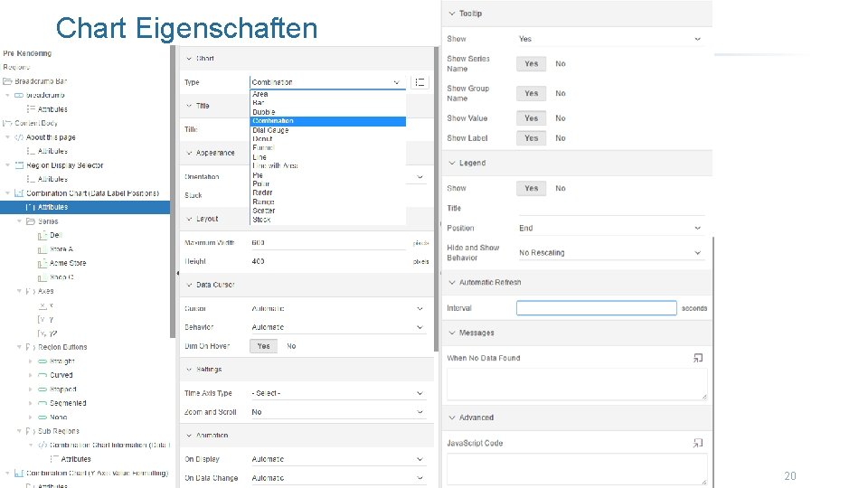Image resolution: width=868 pixels, height=488 pixels.
Task: Click the Combination Chart (Data Label Positions) icon
Action: click(x=19, y=193)
